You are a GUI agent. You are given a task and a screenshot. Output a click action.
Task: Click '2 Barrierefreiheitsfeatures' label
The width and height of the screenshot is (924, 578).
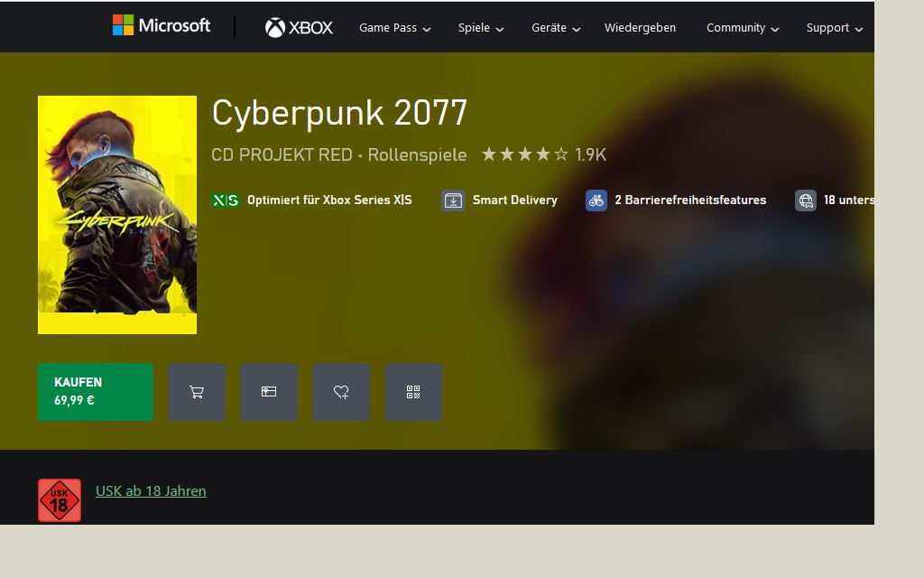690,200
